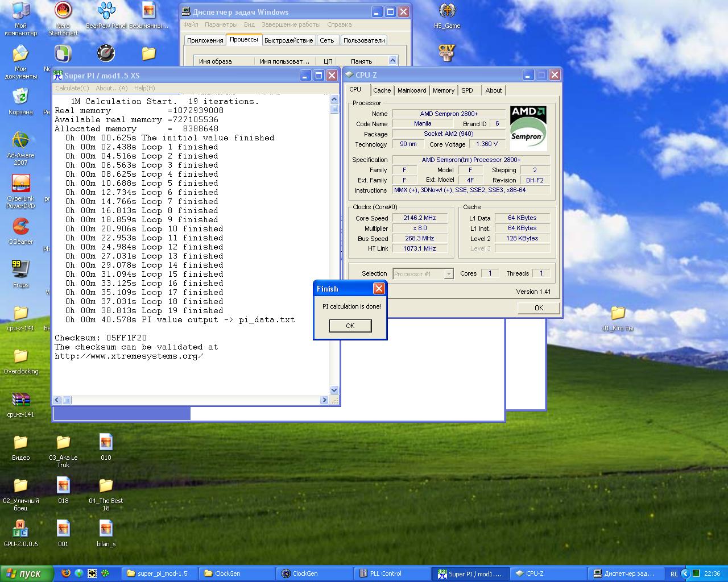The width and height of the screenshot is (728, 582).
Task: Open the Мои документы folder icon
Action: click(20, 63)
